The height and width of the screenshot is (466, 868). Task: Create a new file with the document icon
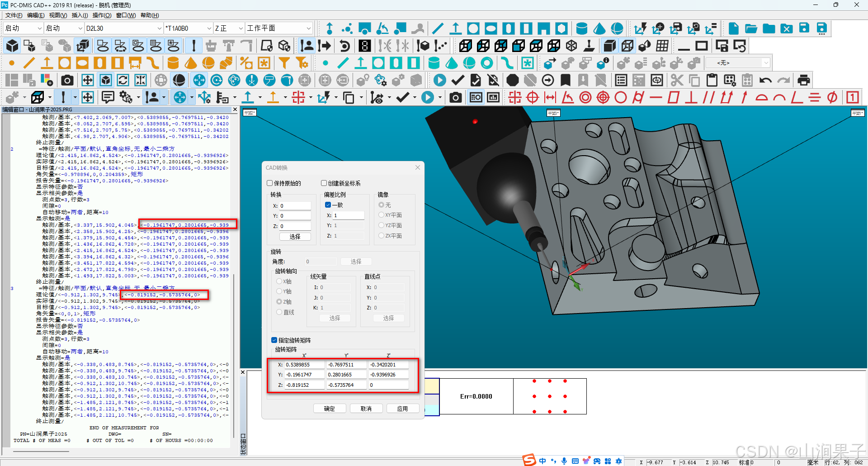734,29
